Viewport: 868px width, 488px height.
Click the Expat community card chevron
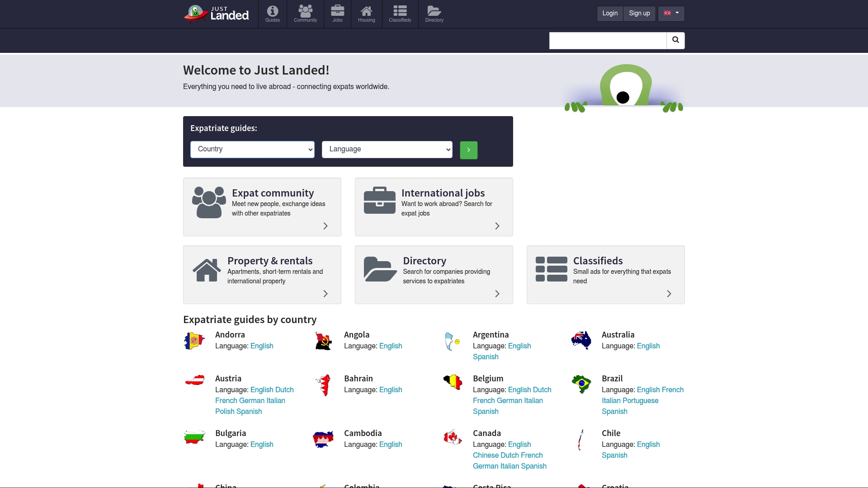[325, 226]
